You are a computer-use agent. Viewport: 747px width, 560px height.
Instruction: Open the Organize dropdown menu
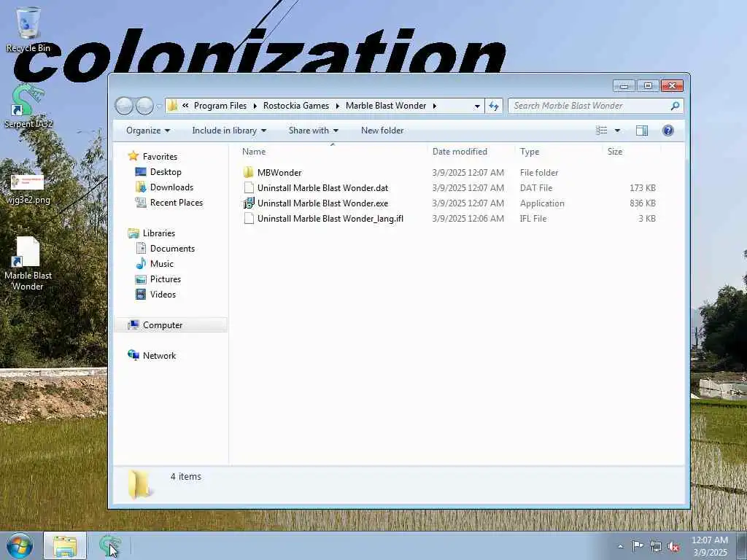(147, 131)
